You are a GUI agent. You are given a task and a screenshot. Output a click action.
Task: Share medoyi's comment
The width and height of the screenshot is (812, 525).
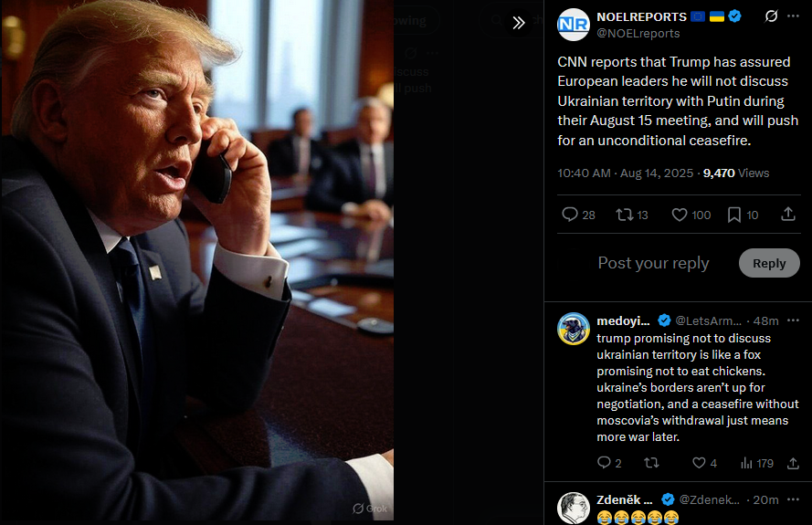pos(793,463)
